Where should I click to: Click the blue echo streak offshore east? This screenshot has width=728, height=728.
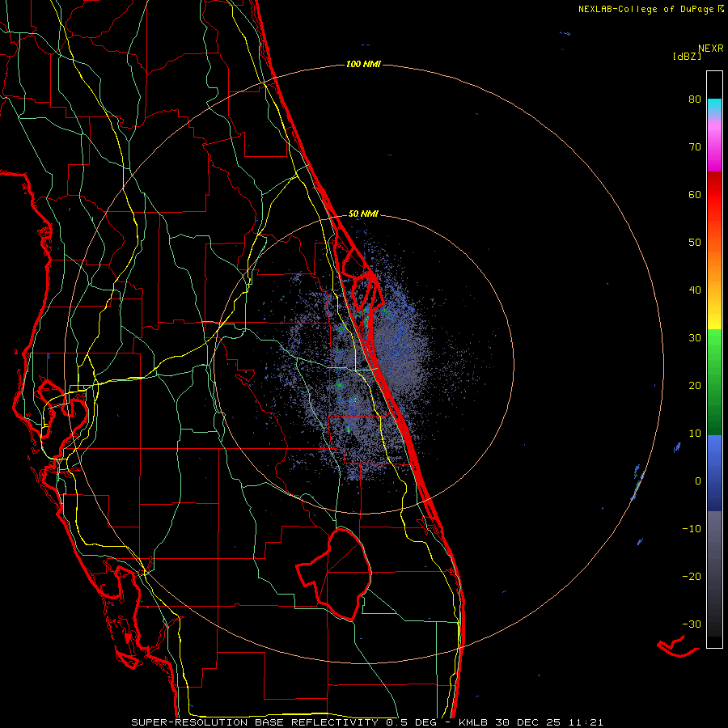tap(638, 484)
